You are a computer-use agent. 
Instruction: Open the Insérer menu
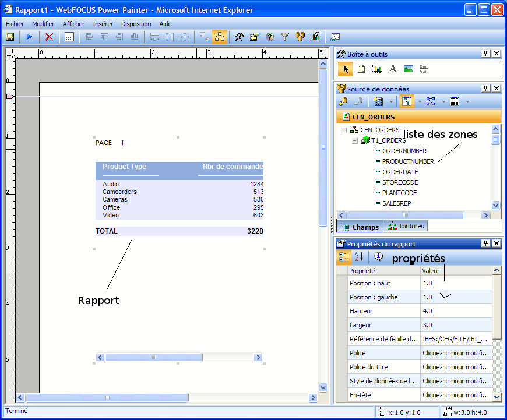[103, 24]
